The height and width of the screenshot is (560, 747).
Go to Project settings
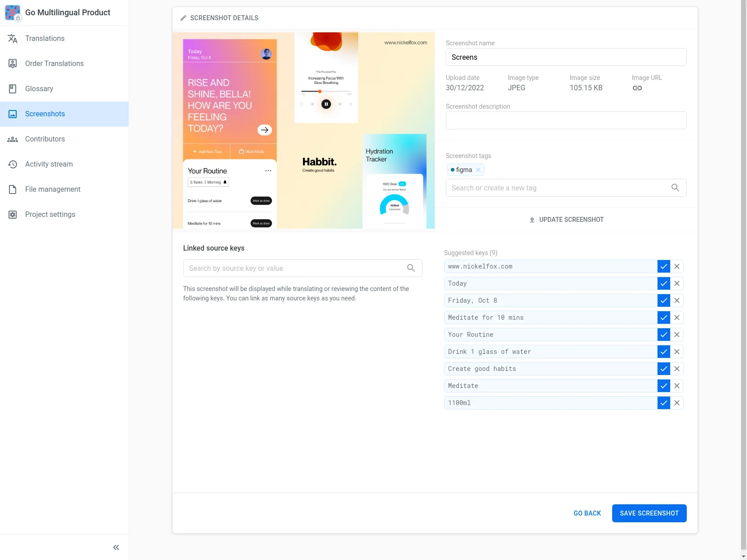tap(50, 215)
